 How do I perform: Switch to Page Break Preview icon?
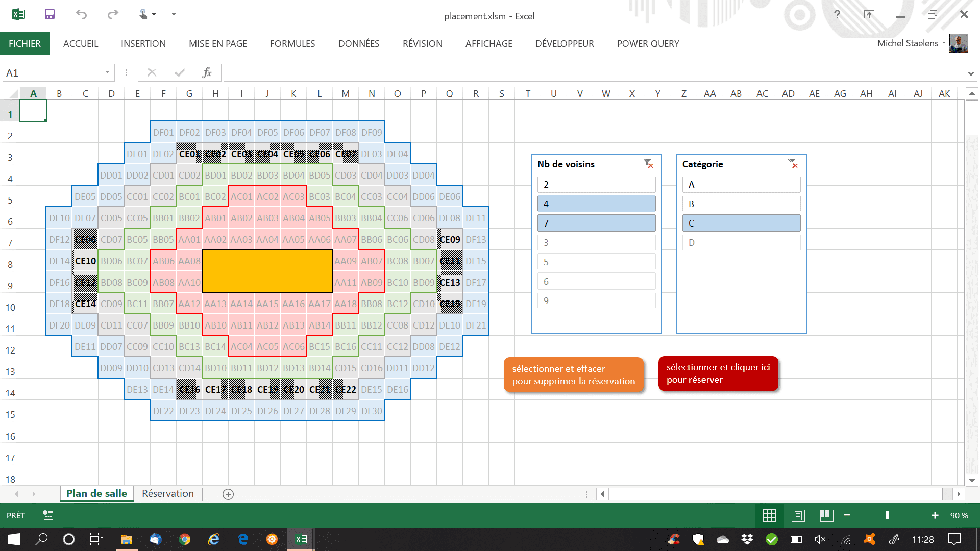click(826, 516)
